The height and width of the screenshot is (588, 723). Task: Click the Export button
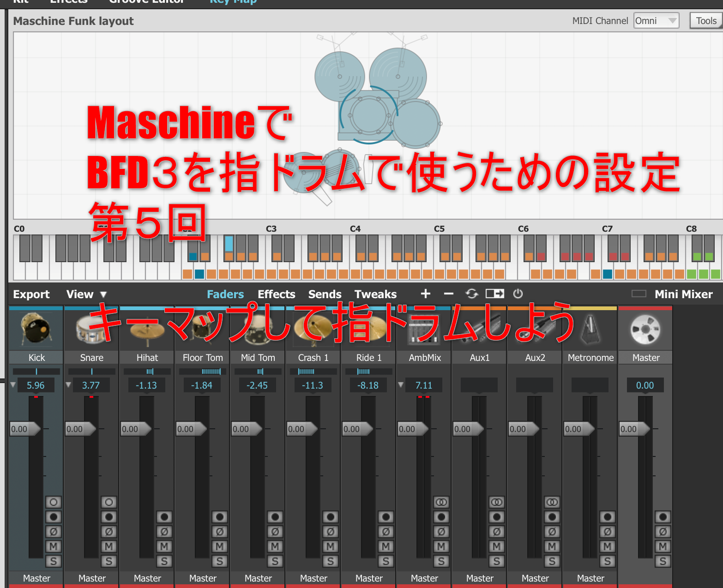pos(31,294)
